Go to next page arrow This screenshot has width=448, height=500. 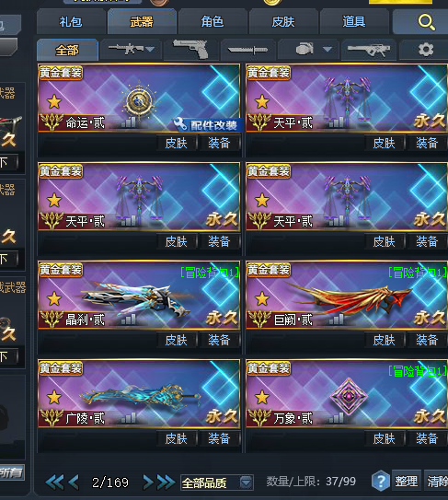pyautogui.click(x=147, y=483)
